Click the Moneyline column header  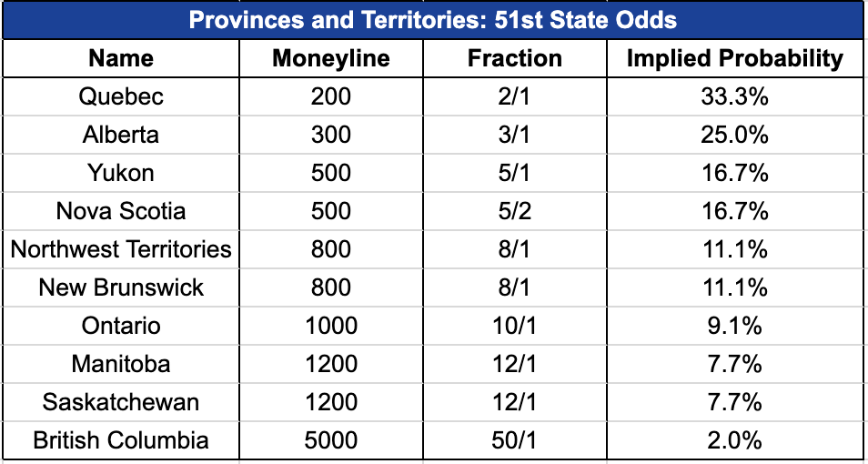click(x=331, y=58)
